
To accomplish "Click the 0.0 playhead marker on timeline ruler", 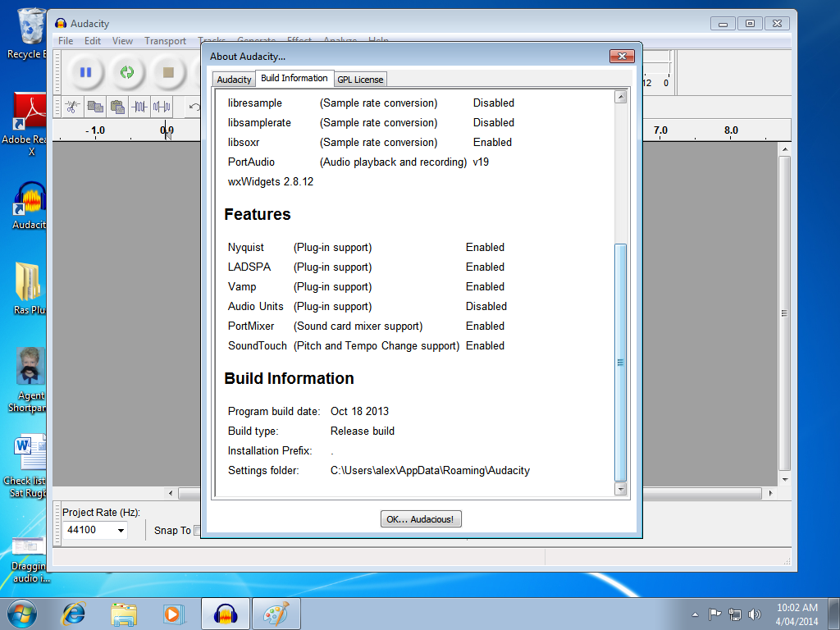I will tap(167, 131).
